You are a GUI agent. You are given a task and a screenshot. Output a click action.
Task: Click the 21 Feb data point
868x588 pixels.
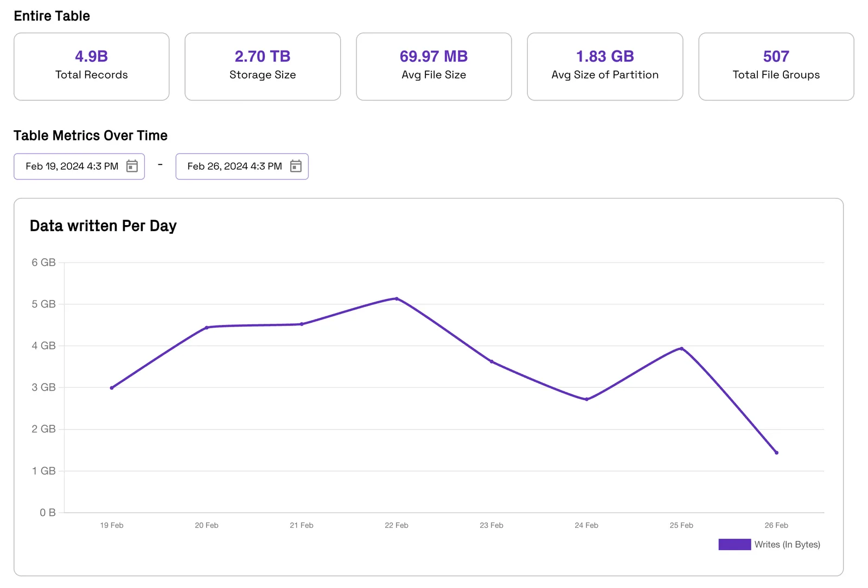302,324
